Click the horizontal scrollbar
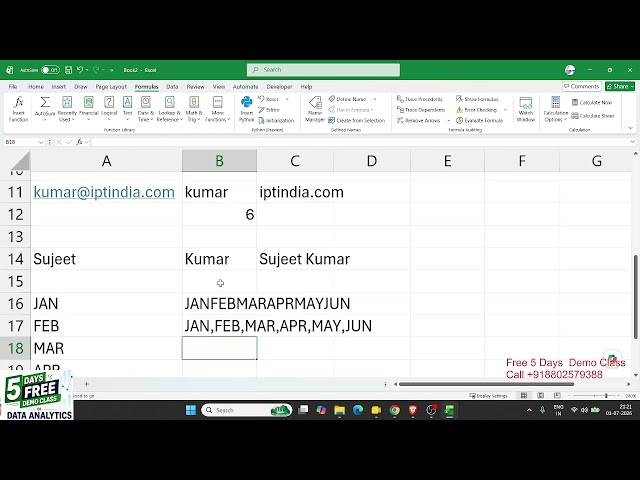This screenshot has height=480, width=640. click(x=487, y=384)
